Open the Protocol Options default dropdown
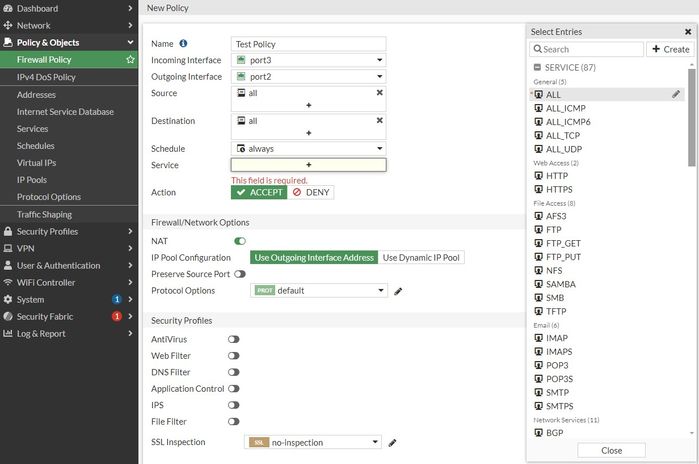This screenshot has width=699, height=464. [319, 291]
